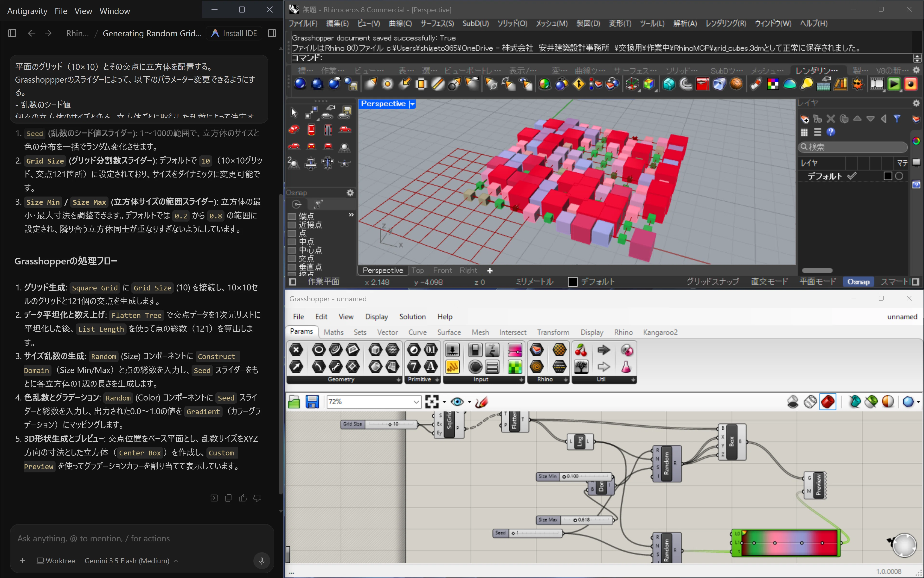This screenshot has width=924, height=578.
Task: Toggle Osnap in the Rhino status bar
Action: pos(858,282)
